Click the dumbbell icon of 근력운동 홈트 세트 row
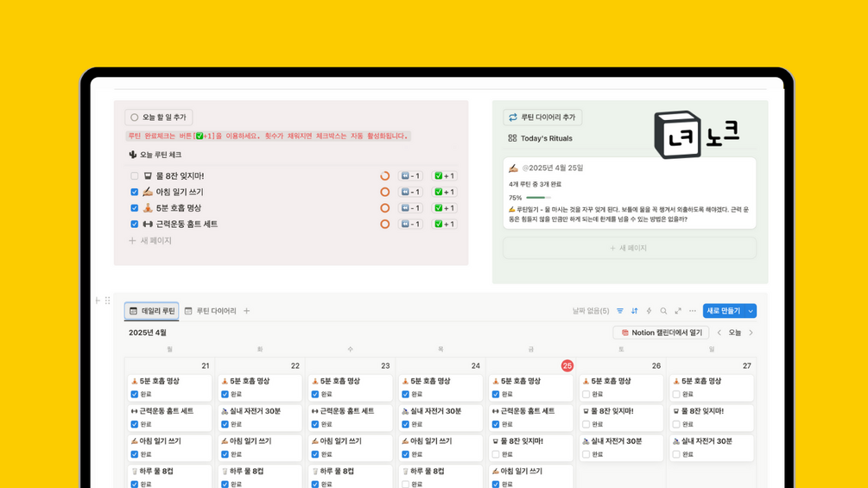868x488 pixels. tap(148, 224)
